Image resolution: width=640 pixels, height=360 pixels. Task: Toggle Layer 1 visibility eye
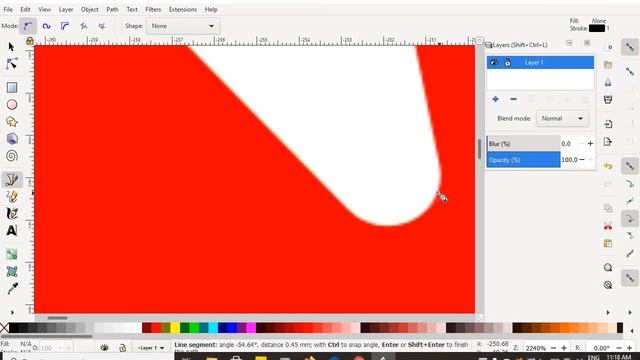pos(494,62)
